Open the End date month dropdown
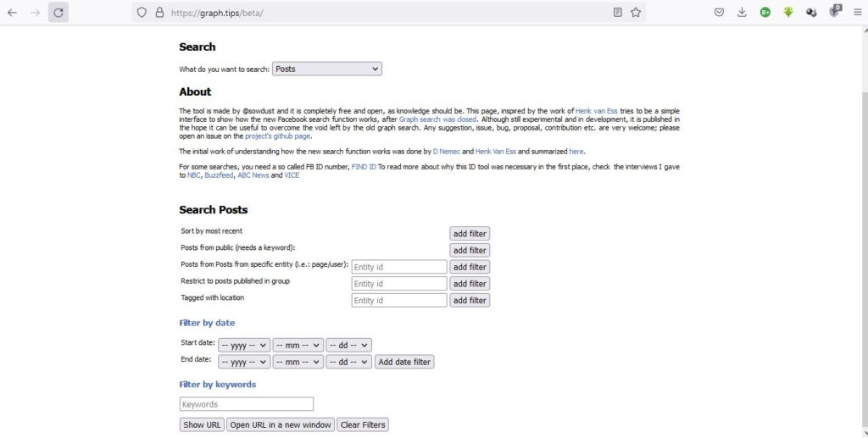Screen dimensions: 868x438 [x=298, y=362]
